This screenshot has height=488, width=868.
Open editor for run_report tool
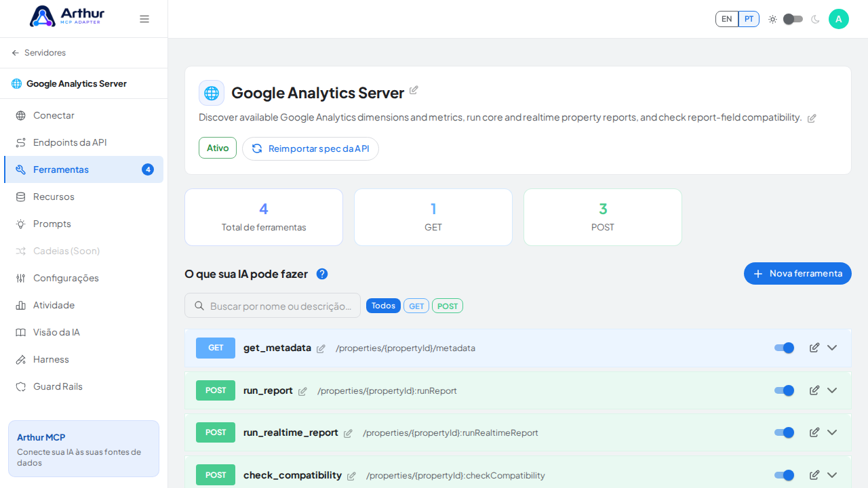(x=814, y=390)
